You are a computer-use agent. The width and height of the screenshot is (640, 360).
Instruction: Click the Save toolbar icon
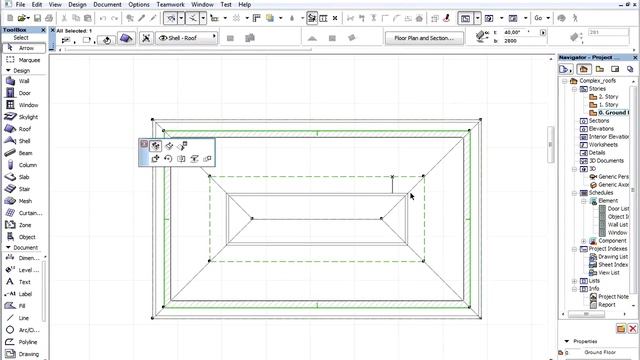point(37,18)
